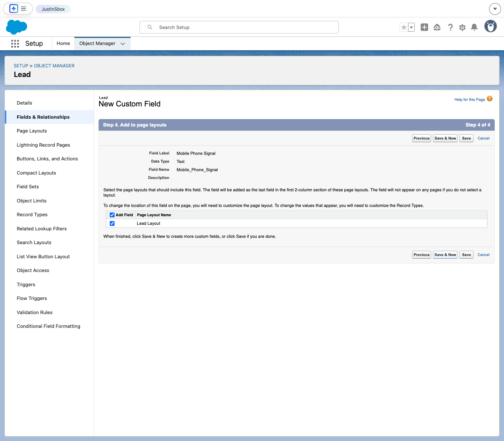Expand the Object Manager tab chevron
The width and height of the screenshot is (504, 441).
[123, 44]
